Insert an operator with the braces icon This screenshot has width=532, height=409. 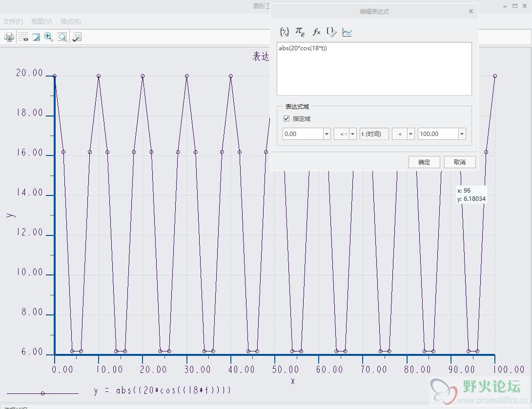(284, 32)
